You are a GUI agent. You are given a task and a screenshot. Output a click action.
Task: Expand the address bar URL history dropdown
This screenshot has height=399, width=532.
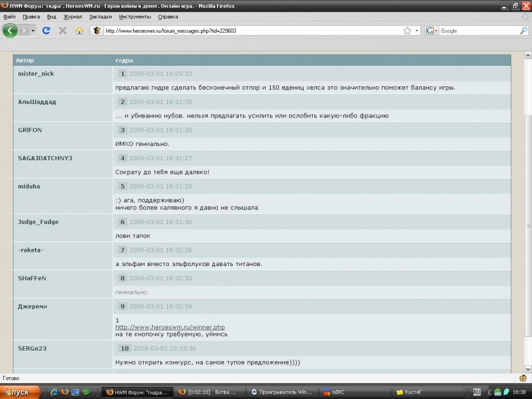tap(417, 31)
